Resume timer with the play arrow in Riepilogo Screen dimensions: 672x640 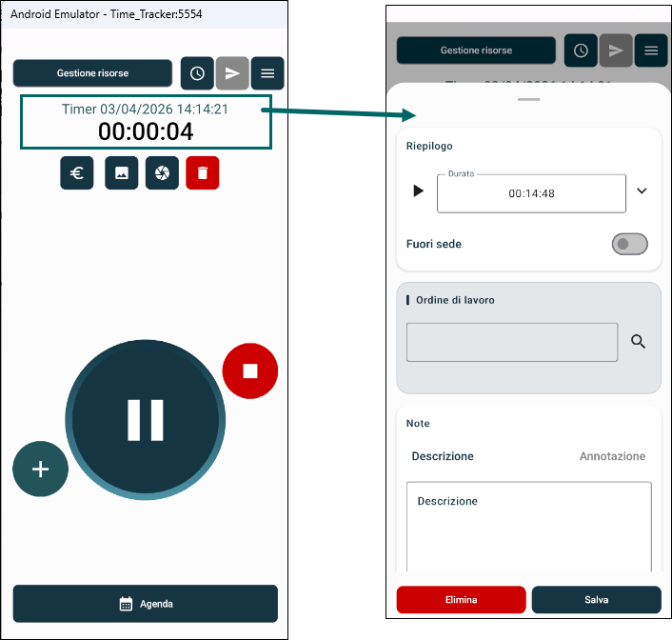click(418, 190)
